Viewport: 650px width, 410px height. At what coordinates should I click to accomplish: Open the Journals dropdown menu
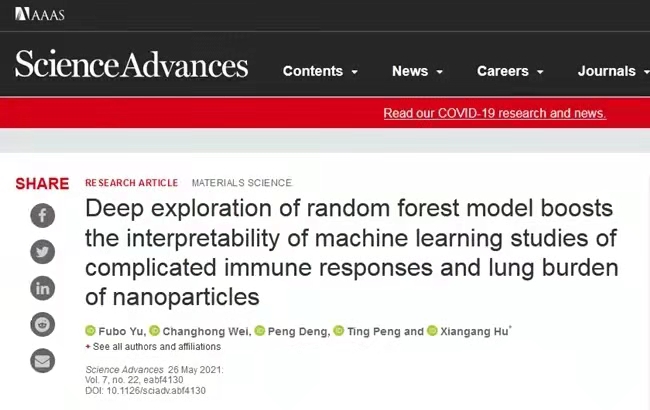point(611,71)
